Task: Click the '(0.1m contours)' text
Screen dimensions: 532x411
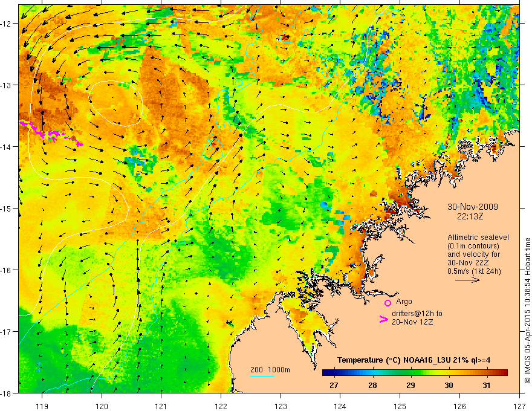Action: (473, 246)
